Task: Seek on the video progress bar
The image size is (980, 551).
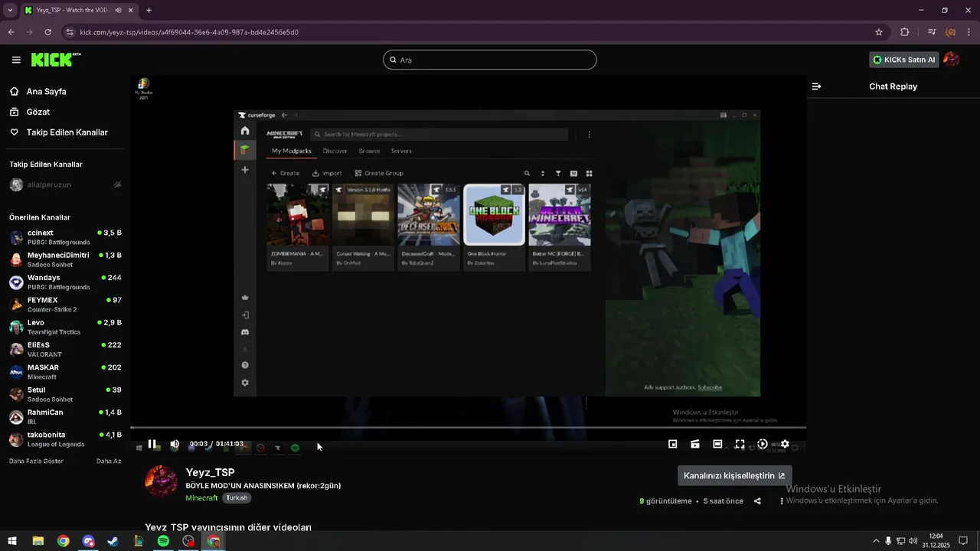Action: click(x=468, y=428)
